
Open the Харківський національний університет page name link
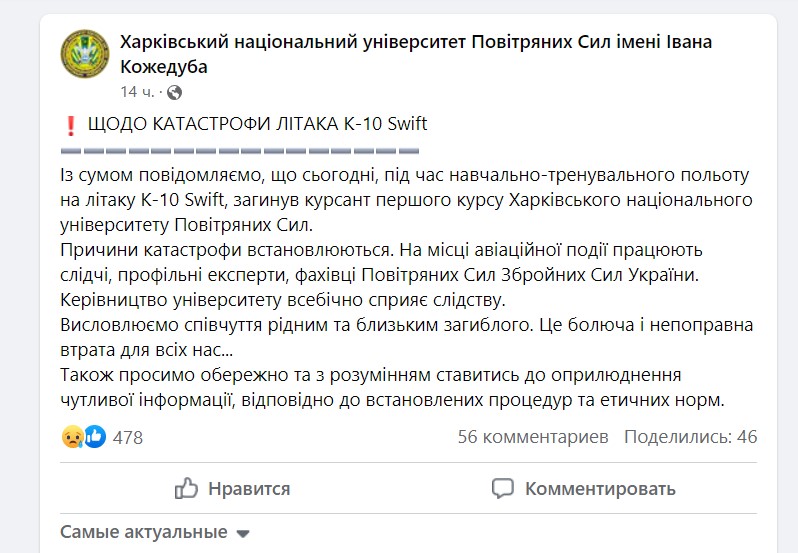coord(416,54)
